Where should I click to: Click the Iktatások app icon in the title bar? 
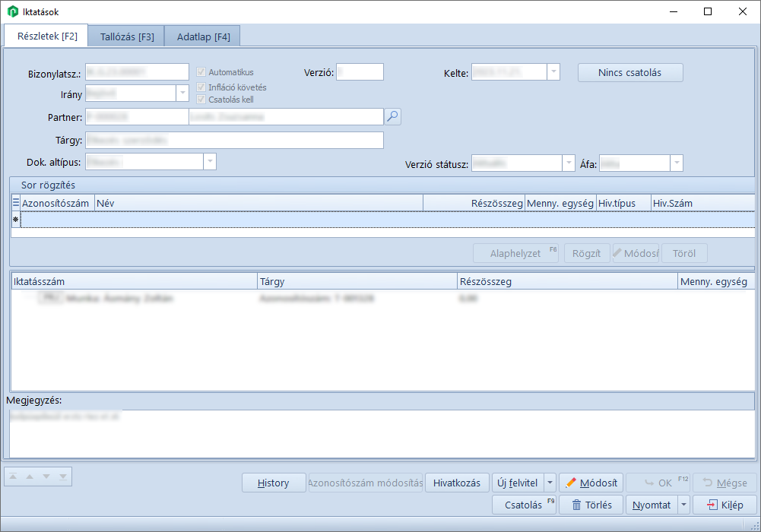coord(13,12)
